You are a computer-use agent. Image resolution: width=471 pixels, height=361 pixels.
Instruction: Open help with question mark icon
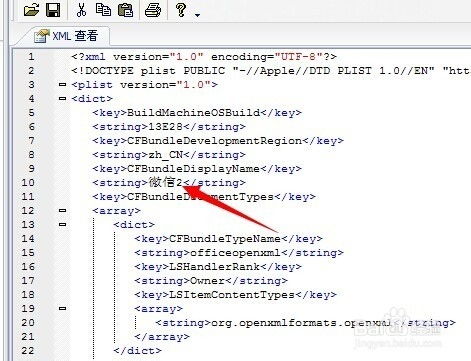pos(181,9)
